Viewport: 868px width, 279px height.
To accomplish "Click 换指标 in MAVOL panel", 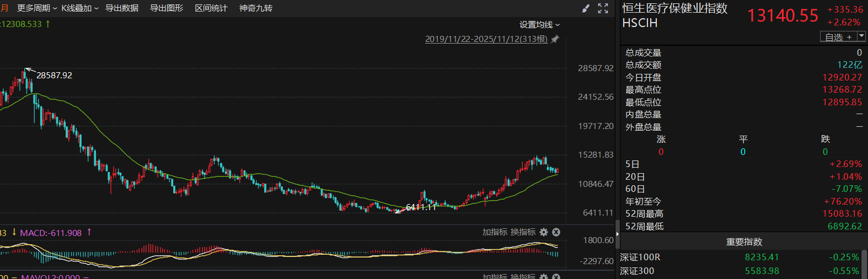I will click(x=523, y=277).
